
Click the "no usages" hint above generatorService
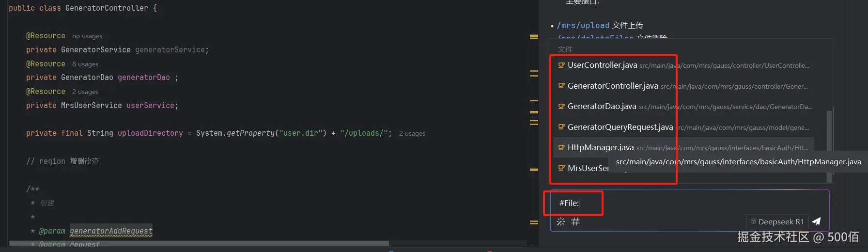[87, 36]
